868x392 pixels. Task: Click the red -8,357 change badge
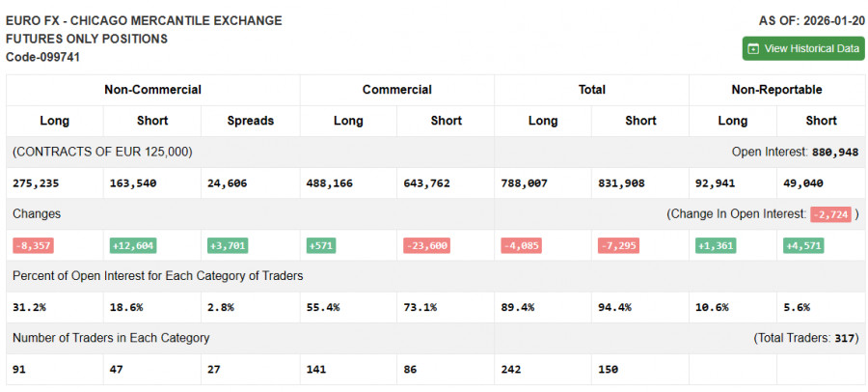click(33, 245)
